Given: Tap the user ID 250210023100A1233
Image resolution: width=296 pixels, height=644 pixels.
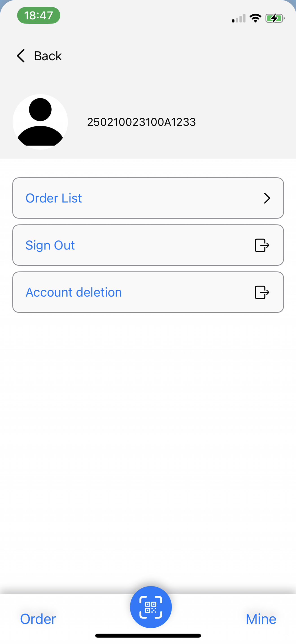Looking at the screenshot, I should [x=141, y=122].
